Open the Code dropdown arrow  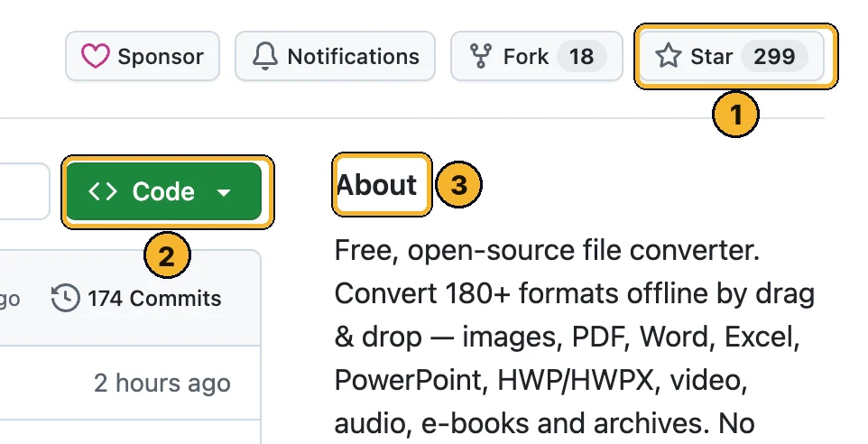(224, 192)
